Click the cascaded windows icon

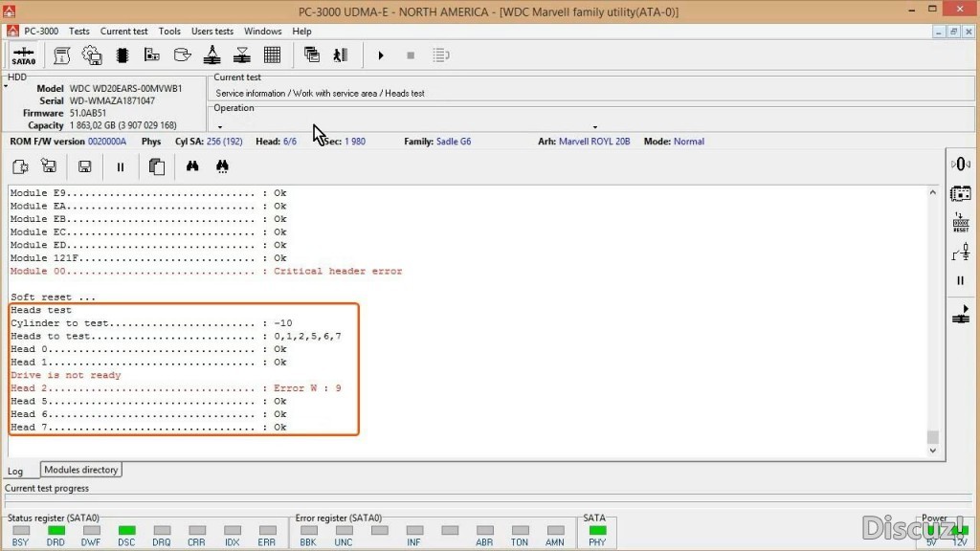coord(311,55)
